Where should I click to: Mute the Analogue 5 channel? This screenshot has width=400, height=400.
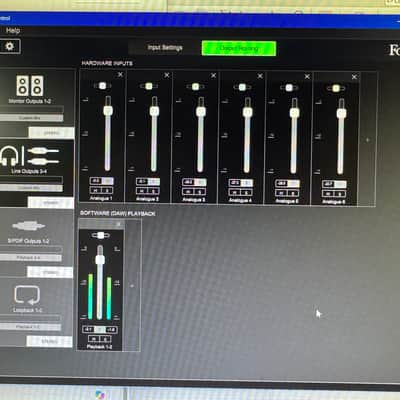[x=281, y=193]
